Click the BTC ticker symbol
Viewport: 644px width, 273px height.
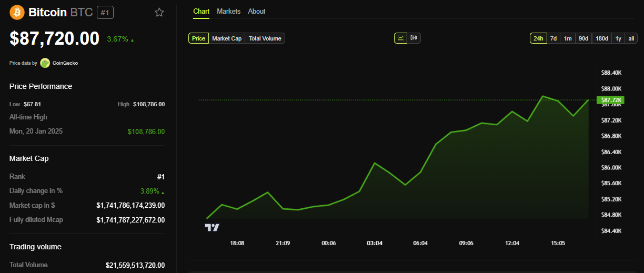click(82, 12)
